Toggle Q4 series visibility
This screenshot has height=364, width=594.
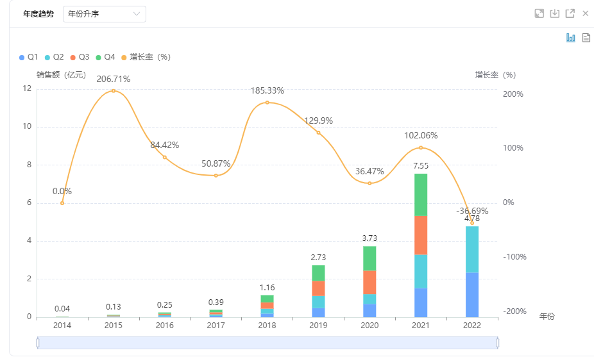click(105, 57)
